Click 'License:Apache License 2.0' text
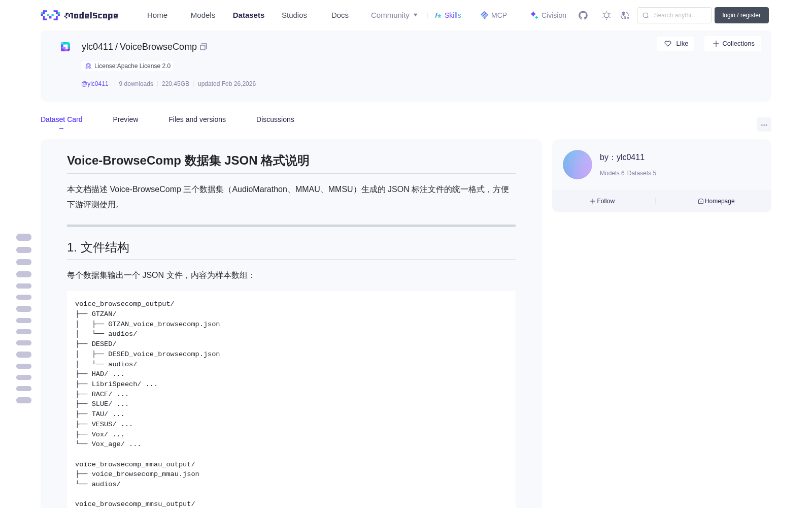Viewport: 812px width, 508px height. (132, 66)
